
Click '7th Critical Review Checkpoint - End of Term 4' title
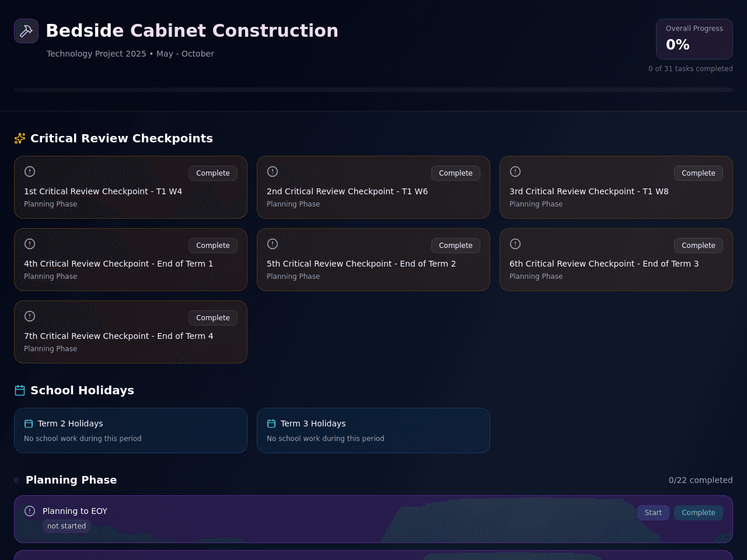(118, 336)
